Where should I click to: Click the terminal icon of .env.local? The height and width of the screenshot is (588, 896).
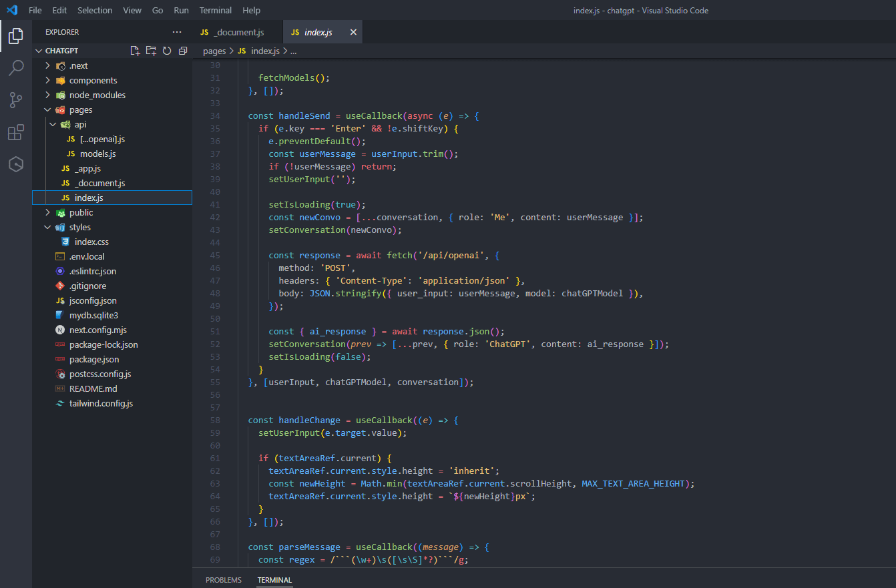click(x=60, y=256)
